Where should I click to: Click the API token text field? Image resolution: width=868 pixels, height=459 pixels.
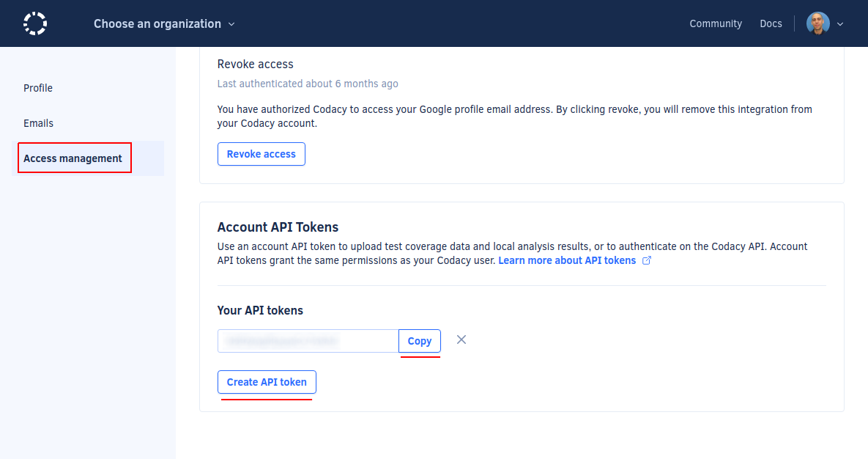click(x=308, y=341)
